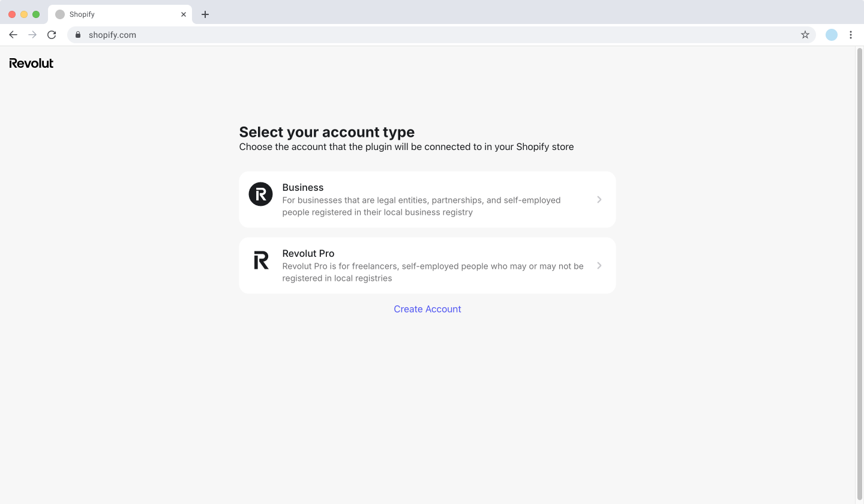Image resolution: width=864 pixels, height=504 pixels.
Task: Open the browser profile avatar
Action: pos(832,35)
